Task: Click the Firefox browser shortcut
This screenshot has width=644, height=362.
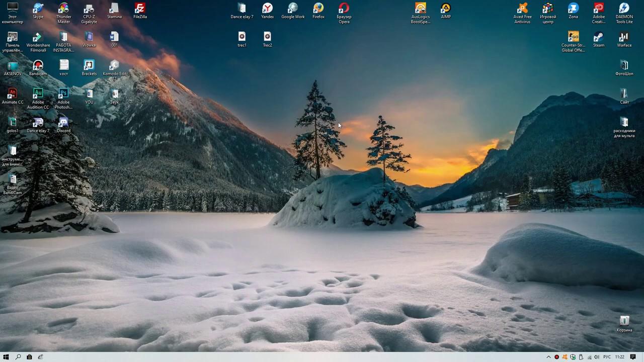Action: coord(318,9)
